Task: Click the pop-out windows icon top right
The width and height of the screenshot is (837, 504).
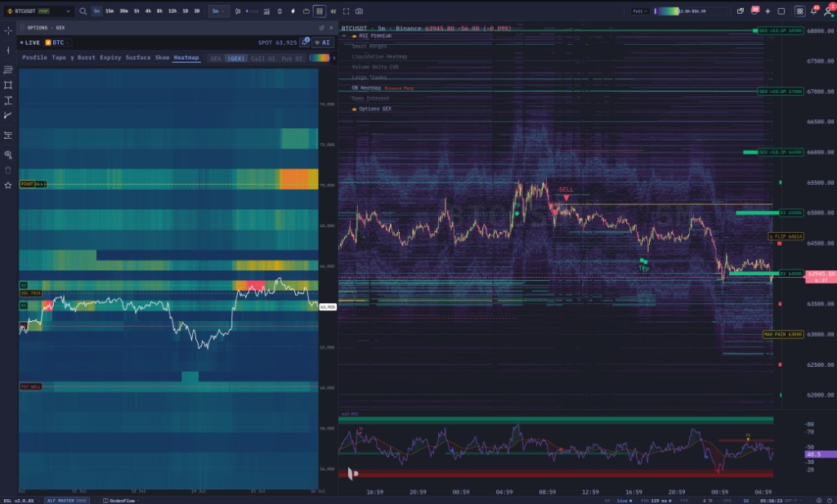Action: [741, 11]
